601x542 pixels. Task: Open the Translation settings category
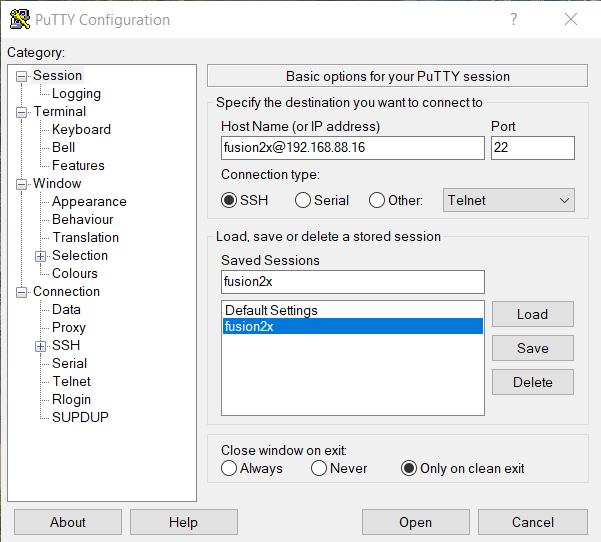pyautogui.click(x=85, y=238)
